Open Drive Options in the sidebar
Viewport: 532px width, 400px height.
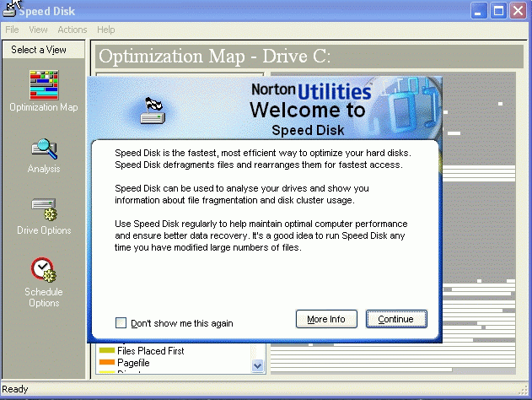click(x=43, y=210)
